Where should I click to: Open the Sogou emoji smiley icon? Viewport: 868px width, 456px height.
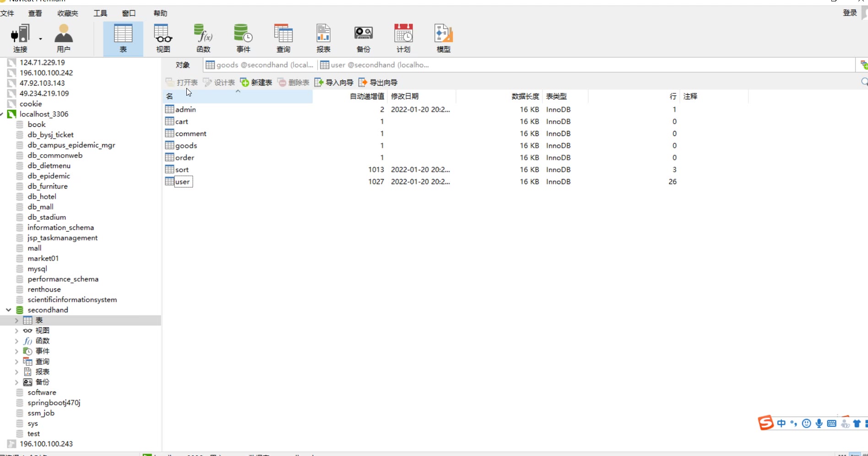coord(807,423)
